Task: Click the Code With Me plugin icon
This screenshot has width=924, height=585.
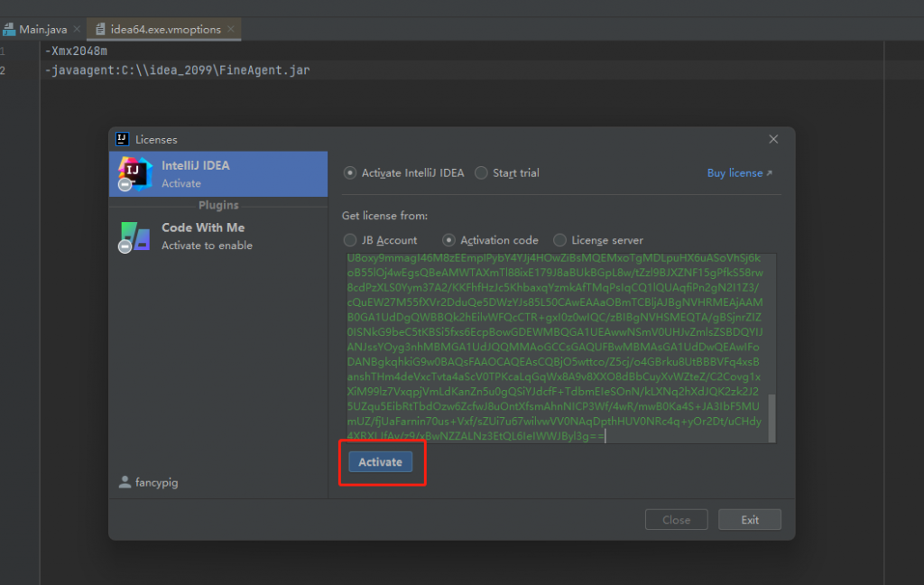Action: pyautogui.click(x=135, y=237)
